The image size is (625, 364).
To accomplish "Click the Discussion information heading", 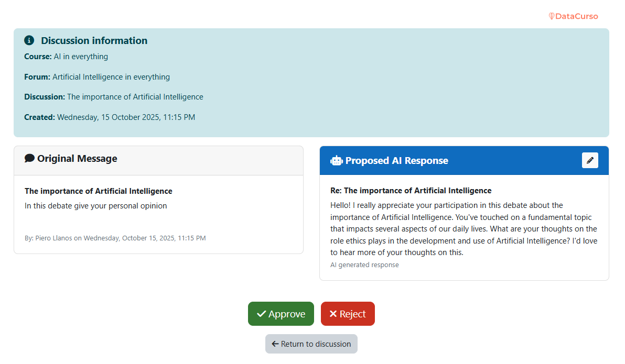I will tap(94, 40).
